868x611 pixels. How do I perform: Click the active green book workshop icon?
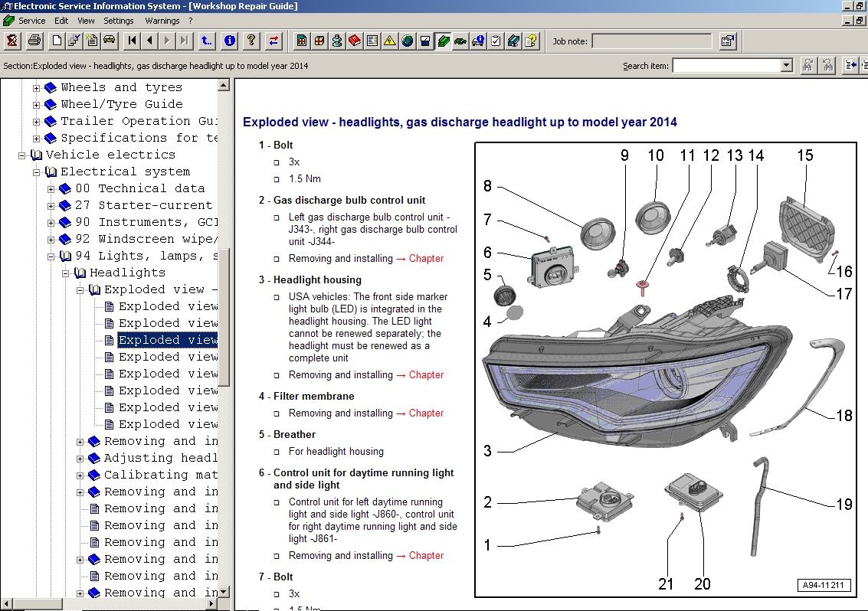[x=443, y=41]
